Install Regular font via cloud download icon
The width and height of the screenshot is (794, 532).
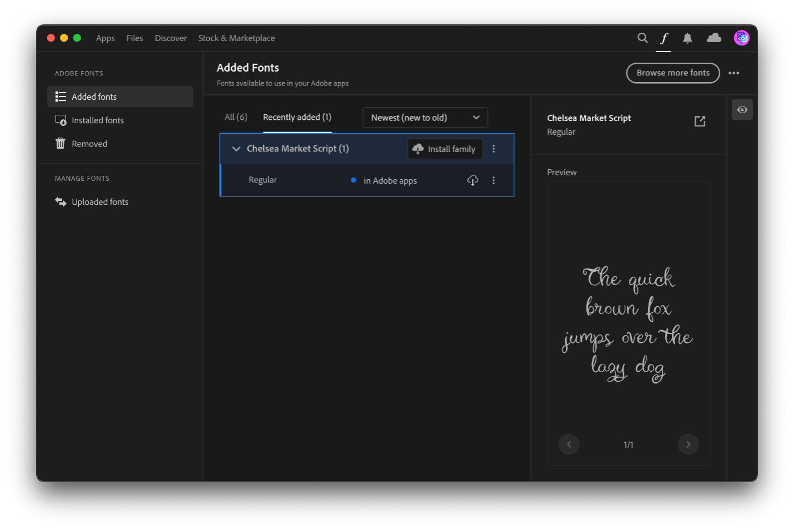click(473, 180)
